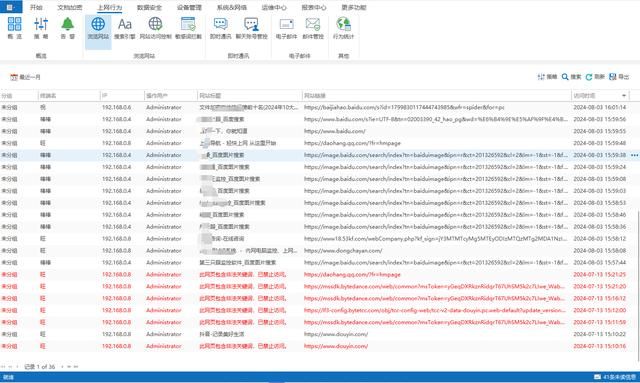640x383 pixels.
Task: Open the blue application menu button
Action: click(11, 7)
